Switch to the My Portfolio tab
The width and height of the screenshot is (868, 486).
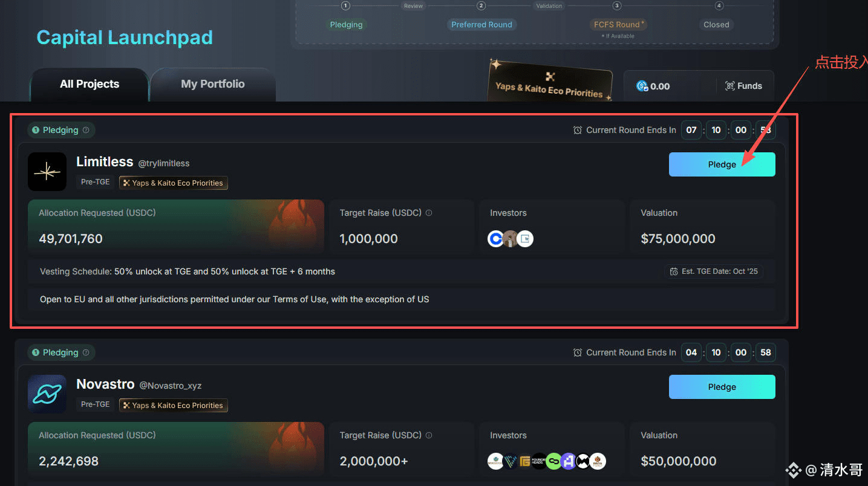213,84
